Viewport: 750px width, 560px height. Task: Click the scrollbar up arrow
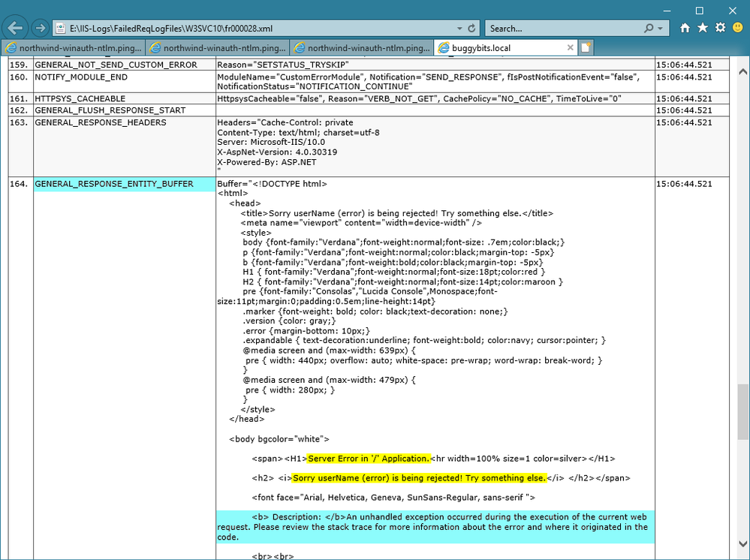[x=742, y=72]
